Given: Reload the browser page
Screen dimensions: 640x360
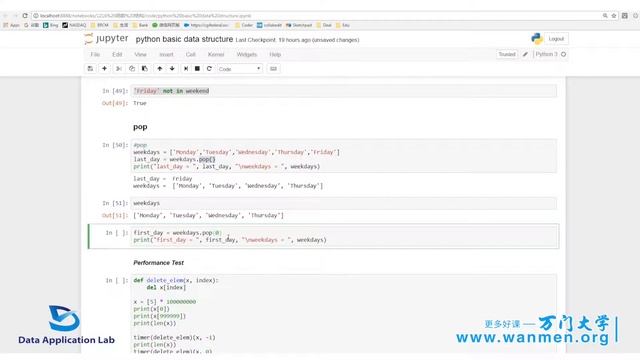Looking at the screenshot, I should point(25,16).
